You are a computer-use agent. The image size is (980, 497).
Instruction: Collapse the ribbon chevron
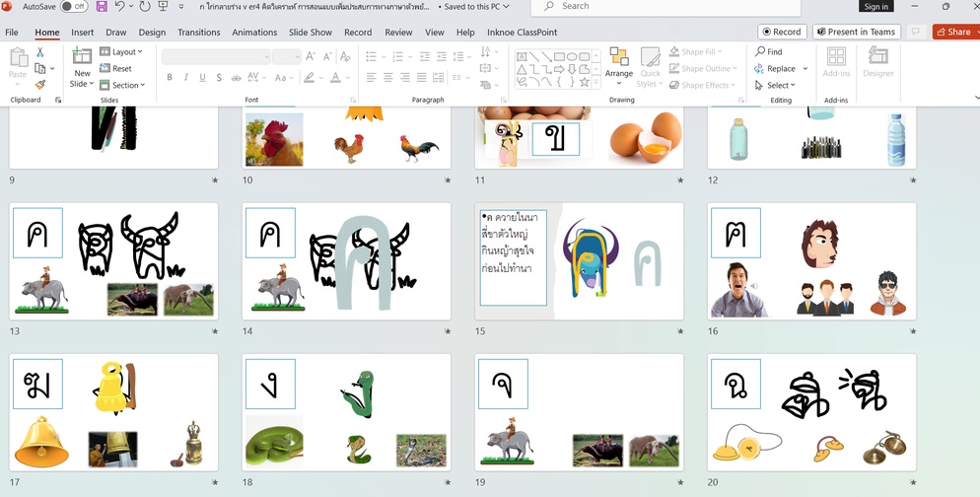pyautogui.click(x=976, y=98)
